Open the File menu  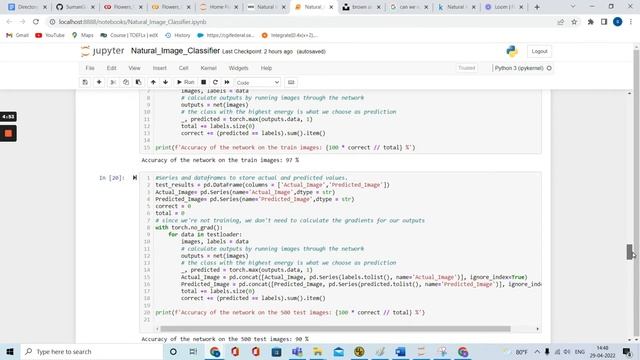pyautogui.click(x=90, y=68)
